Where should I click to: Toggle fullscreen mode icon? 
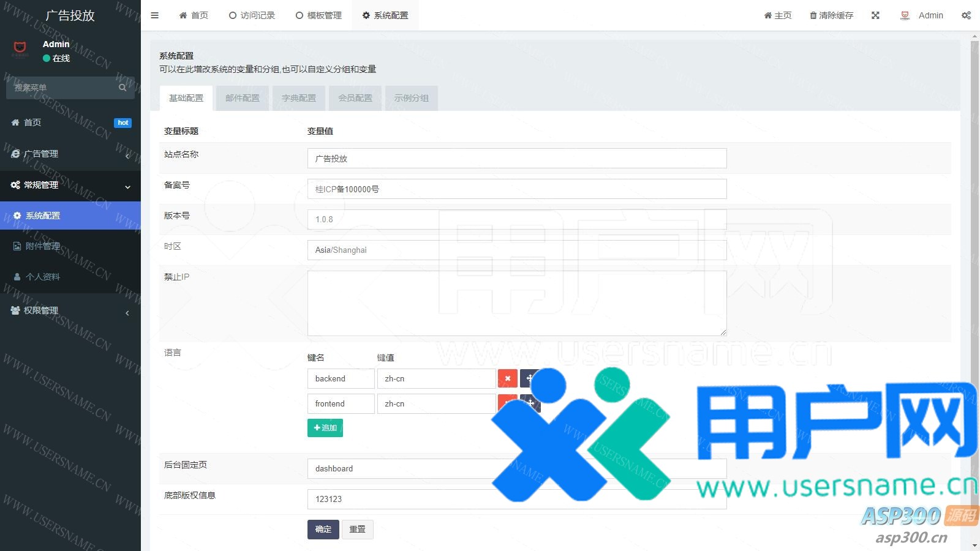pyautogui.click(x=875, y=15)
